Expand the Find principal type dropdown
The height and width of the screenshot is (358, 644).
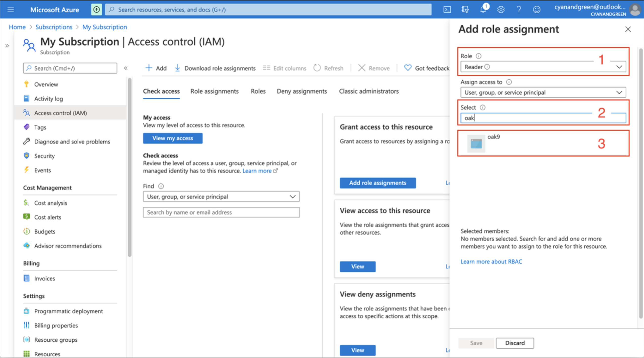221,197
